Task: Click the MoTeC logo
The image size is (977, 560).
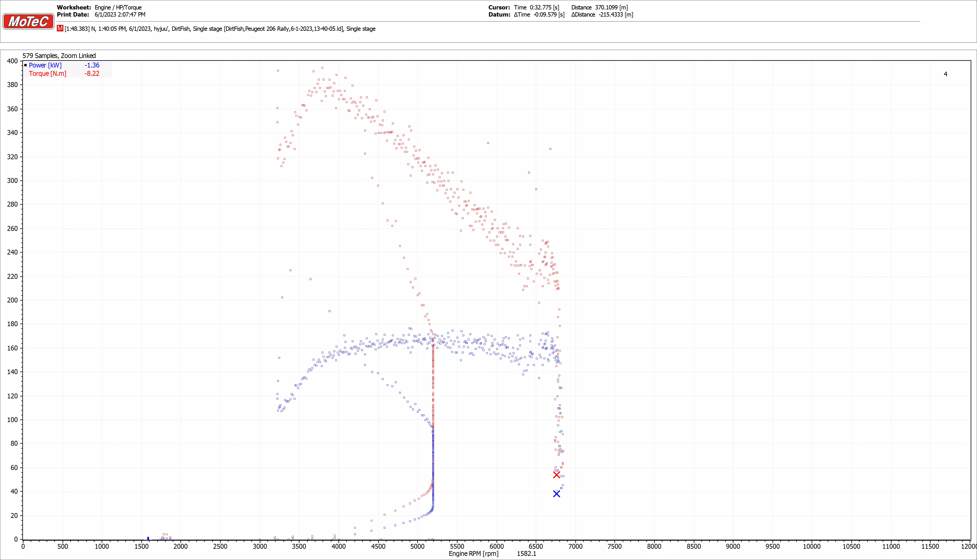Action: (x=28, y=21)
